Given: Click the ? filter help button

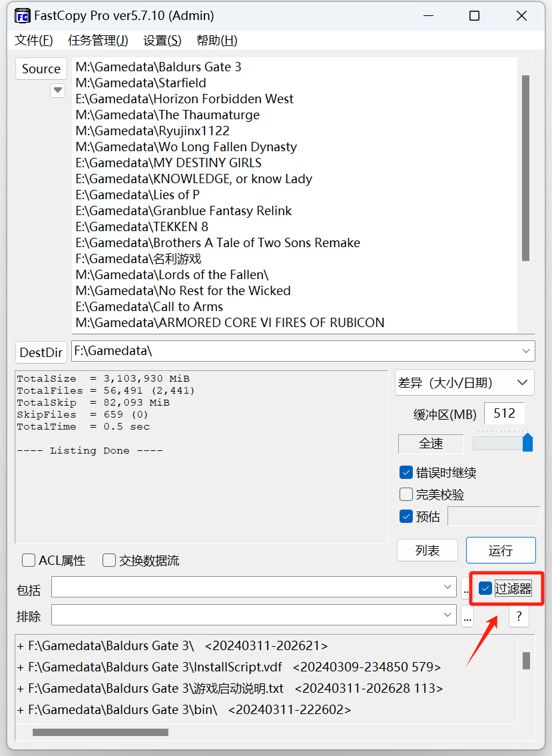Looking at the screenshot, I should coord(519,616).
